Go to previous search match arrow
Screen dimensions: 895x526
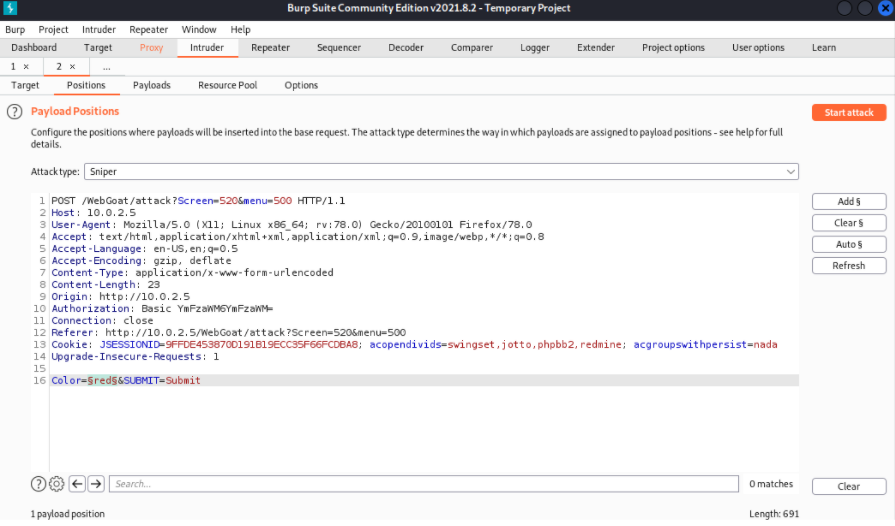(77, 484)
